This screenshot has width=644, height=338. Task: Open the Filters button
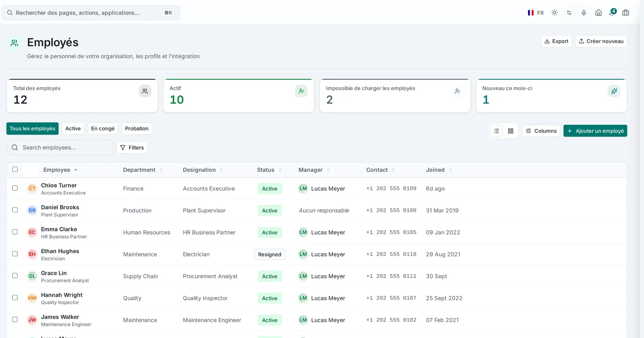click(x=132, y=148)
